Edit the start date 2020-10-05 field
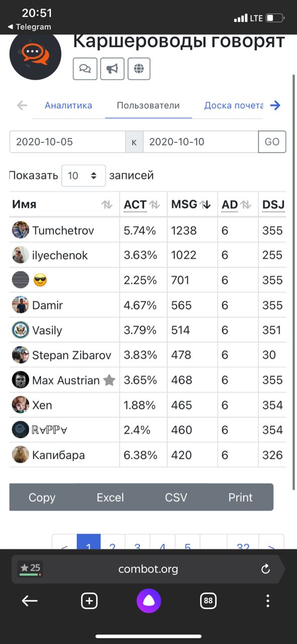This screenshot has height=644, width=297. [x=67, y=142]
